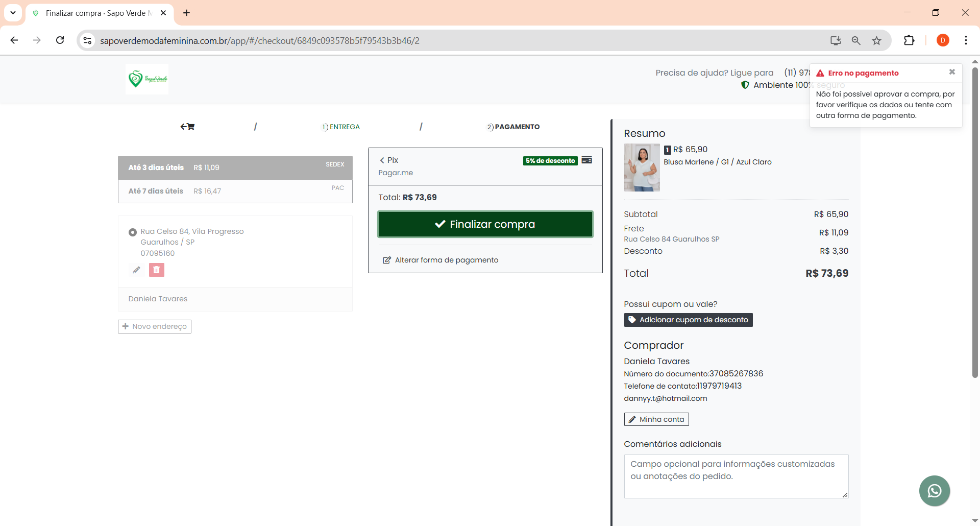
Task: Click 'Adicionar cupom de desconto'
Action: (x=688, y=320)
